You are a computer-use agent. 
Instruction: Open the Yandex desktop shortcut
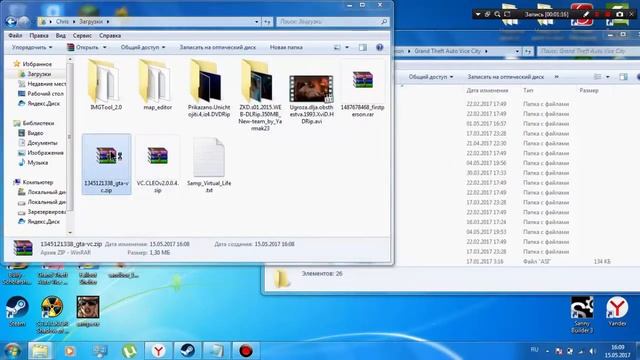pos(617,311)
